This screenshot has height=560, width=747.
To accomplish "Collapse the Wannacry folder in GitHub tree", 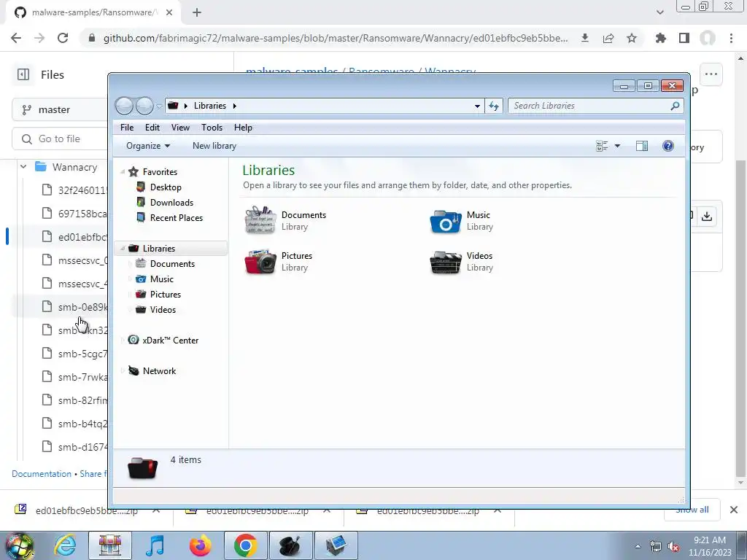I will (23, 167).
